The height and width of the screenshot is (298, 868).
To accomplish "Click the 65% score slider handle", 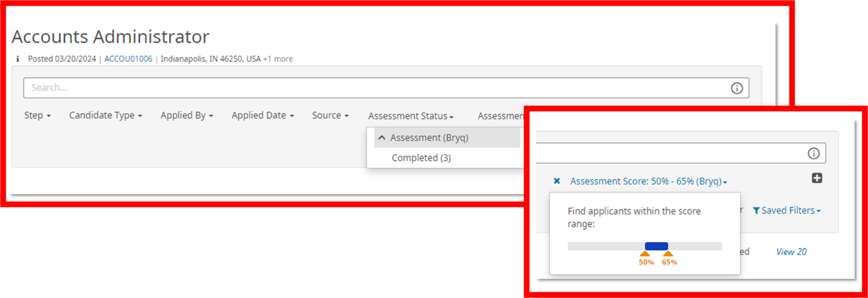I will pos(668,254).
